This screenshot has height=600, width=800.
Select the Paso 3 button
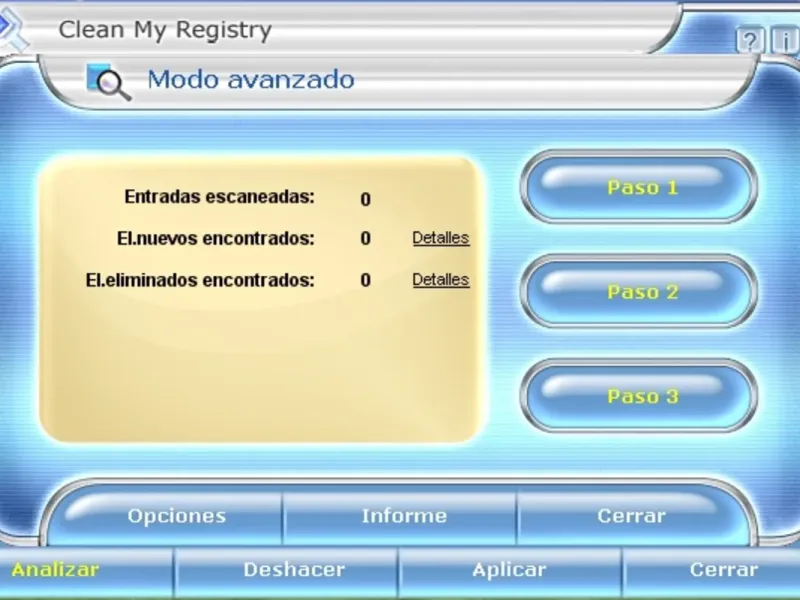click(639, 396)
